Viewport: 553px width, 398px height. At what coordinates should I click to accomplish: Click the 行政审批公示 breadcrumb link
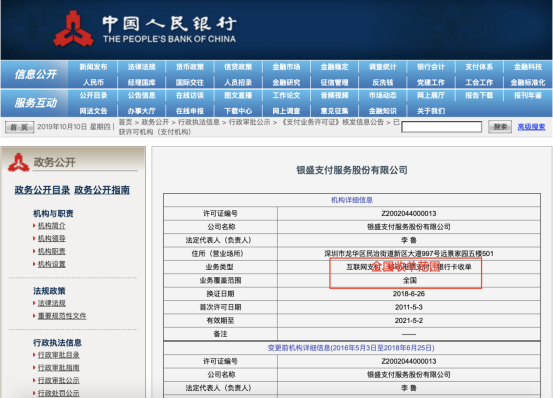click(250, 122)
